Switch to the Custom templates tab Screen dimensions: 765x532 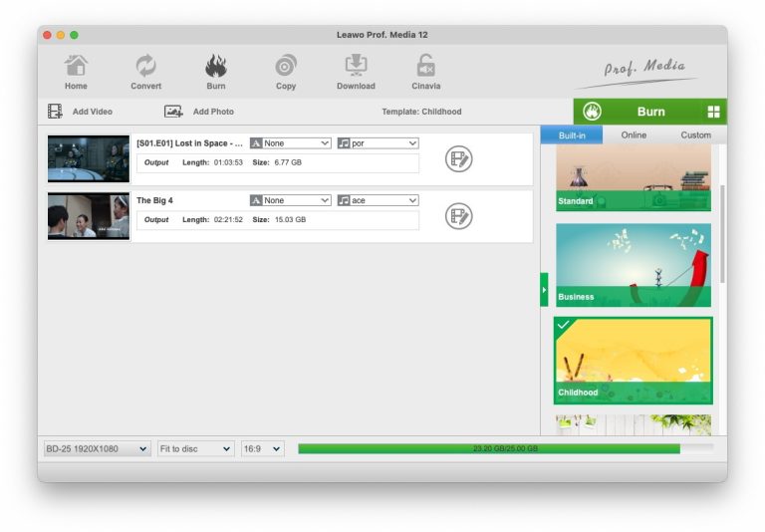(695, 135)
